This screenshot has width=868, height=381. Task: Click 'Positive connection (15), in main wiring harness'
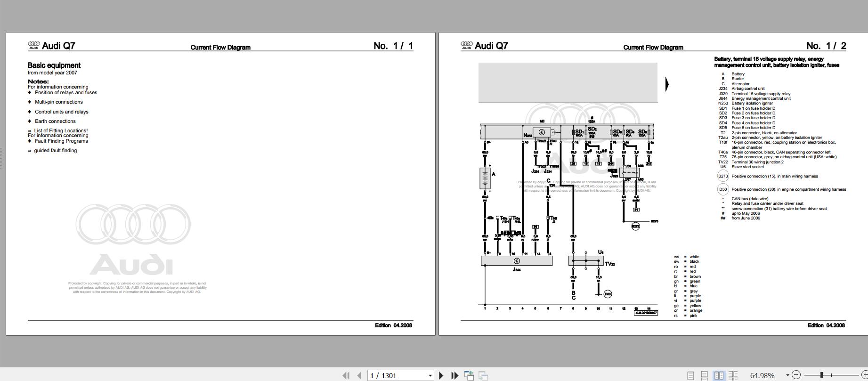tap(775, 176)
